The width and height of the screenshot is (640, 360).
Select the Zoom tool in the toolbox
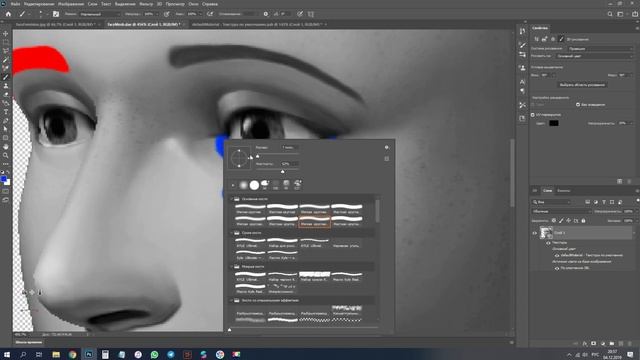(6, 155)
